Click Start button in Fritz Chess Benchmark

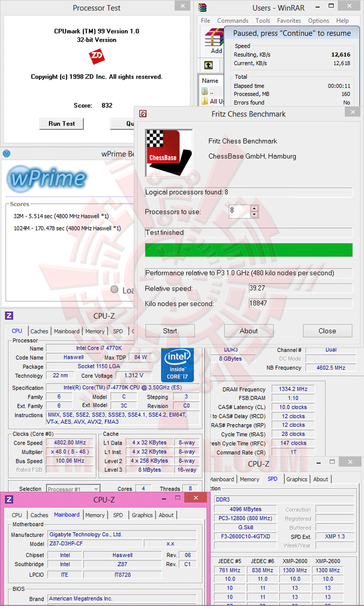coord(170,331)
